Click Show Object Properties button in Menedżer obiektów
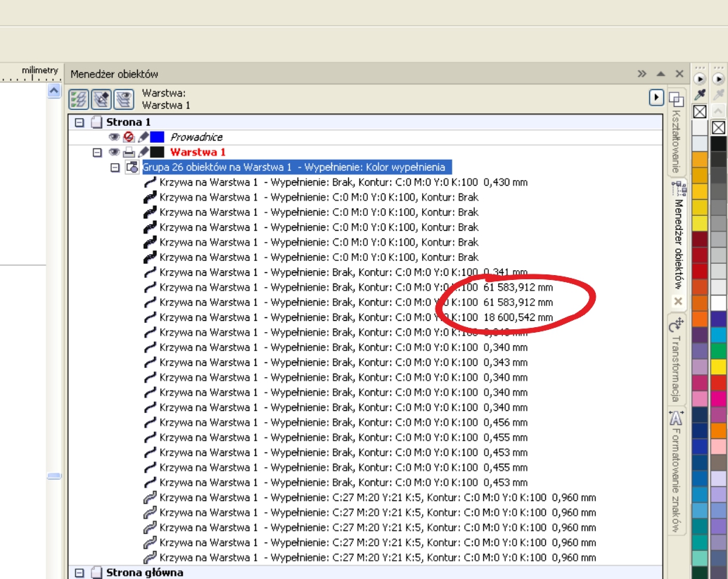The height and width of the screenshot is (579, 728). 79,99
